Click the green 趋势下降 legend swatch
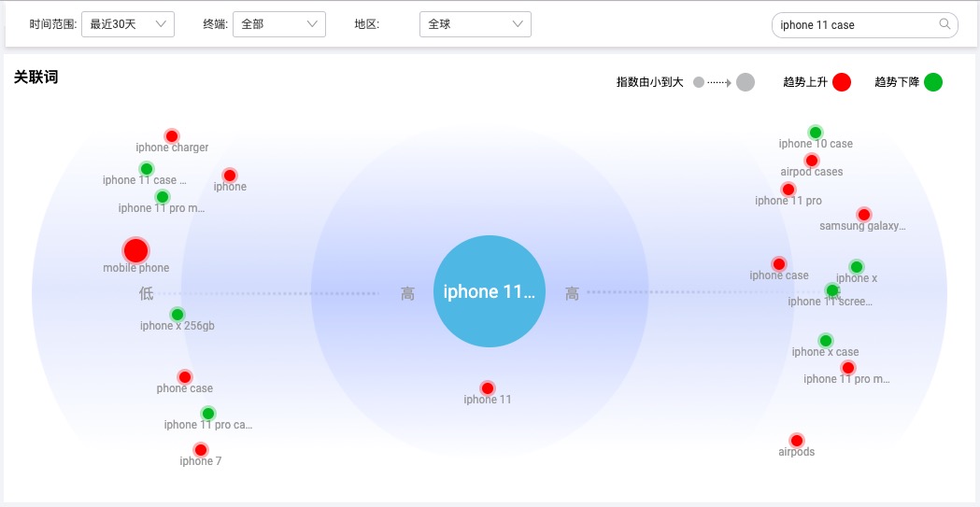Screen dimensions: 980x507 pyautogui.click(x=933, y=82)
